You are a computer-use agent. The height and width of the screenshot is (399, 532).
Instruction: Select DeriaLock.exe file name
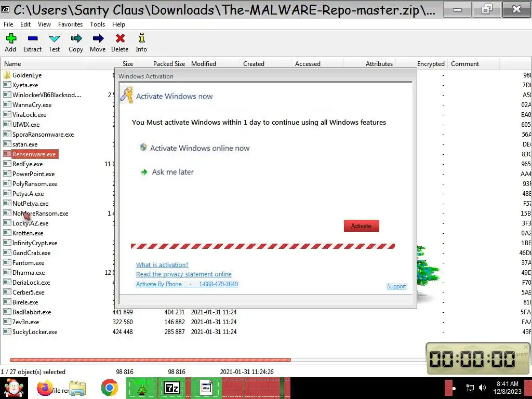click(31, 282)
